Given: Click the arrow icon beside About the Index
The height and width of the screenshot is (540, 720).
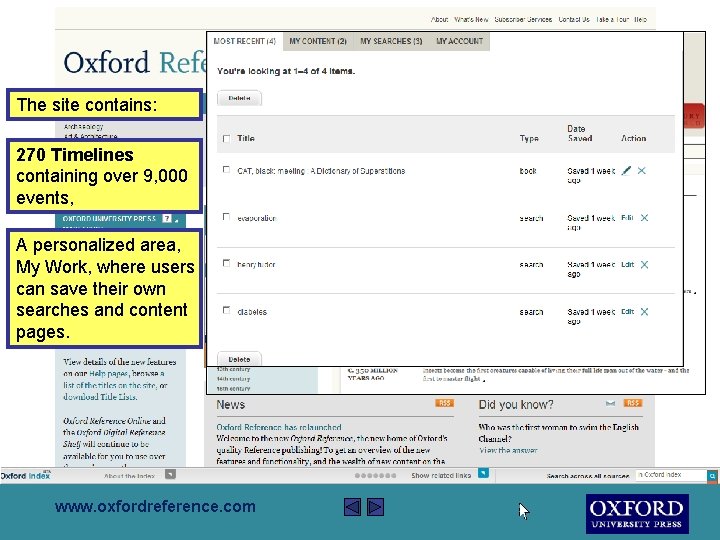Looking at the screenshot, I should click(170, 474).
